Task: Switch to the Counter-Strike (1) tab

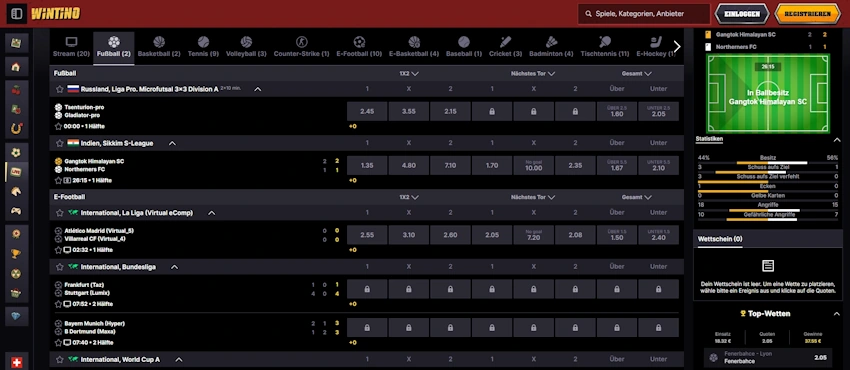Action: click(301, 47)
